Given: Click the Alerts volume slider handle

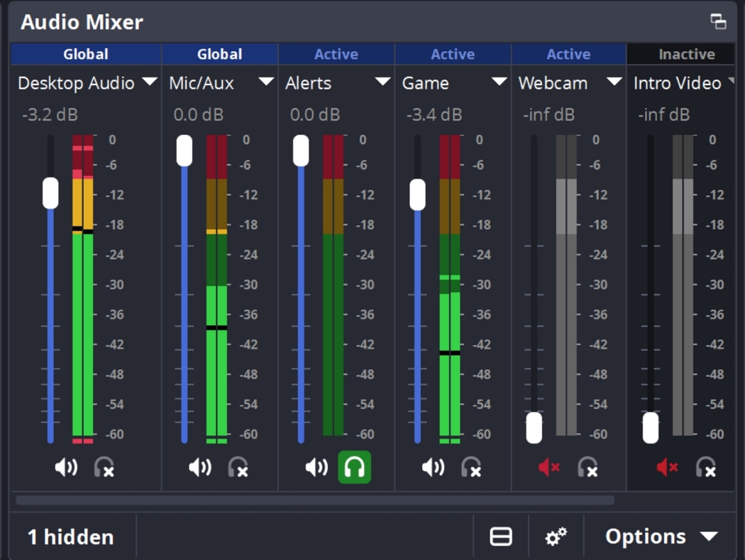Looking at the screenshot, I should (301, 150).
